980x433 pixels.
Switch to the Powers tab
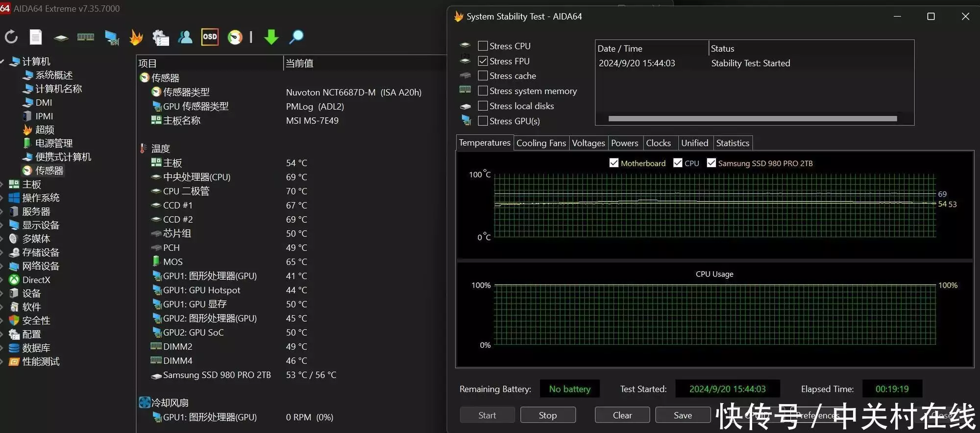point(625,143)
